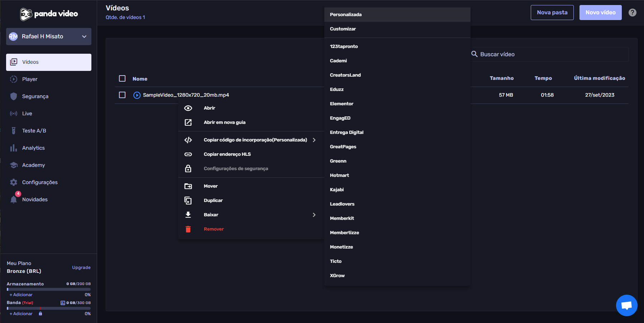
Task: Click the Analytics bar chart icon
Action: pyautogui.click(x=14, y=148)
